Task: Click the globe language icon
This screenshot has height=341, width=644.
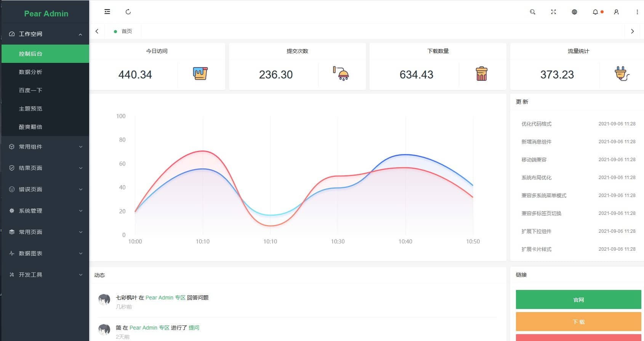Action: point(574,12)
